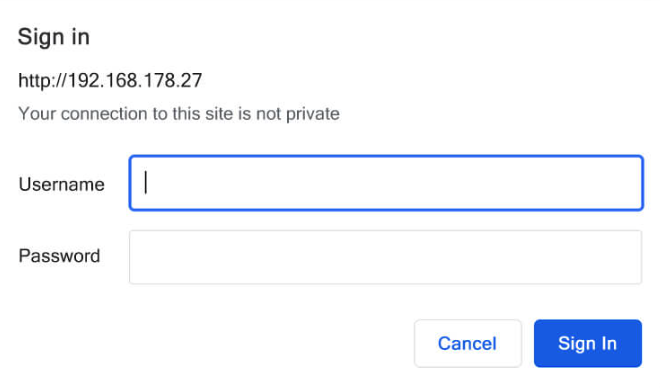Click the http://192.168.178.27 address text
This screenshot has height=388, width=660.
(x=110, y=80)
